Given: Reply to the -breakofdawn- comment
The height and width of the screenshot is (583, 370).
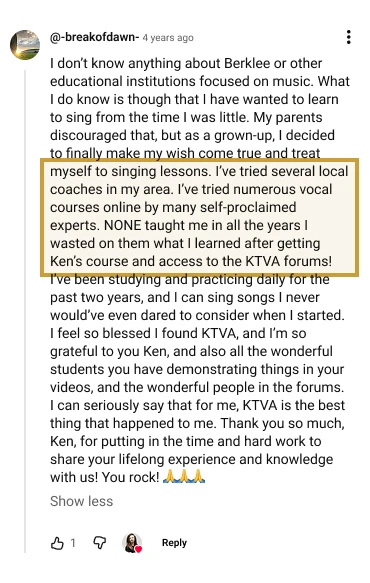Looking at the screenshot, I should tap(174, 543).
